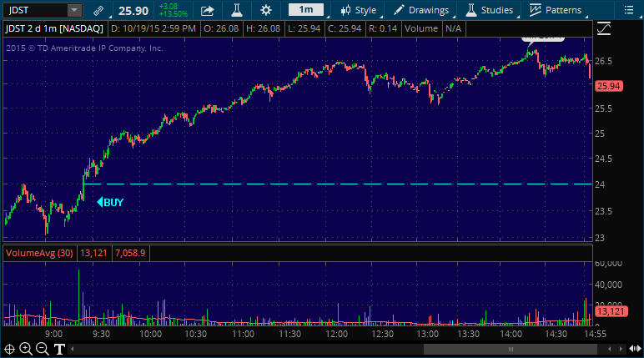
Task: Click the horizontal scrollbar thumb
Action: coord(511,350)
